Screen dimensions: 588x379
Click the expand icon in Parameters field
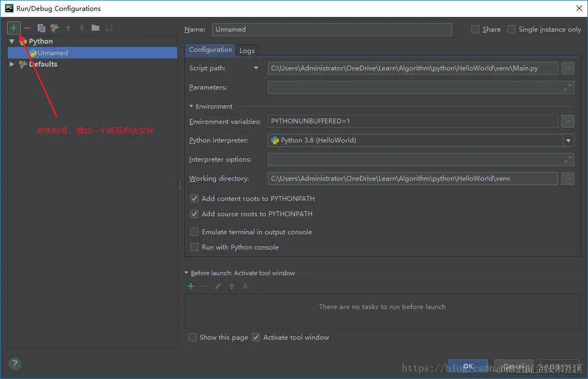(568, 87)
